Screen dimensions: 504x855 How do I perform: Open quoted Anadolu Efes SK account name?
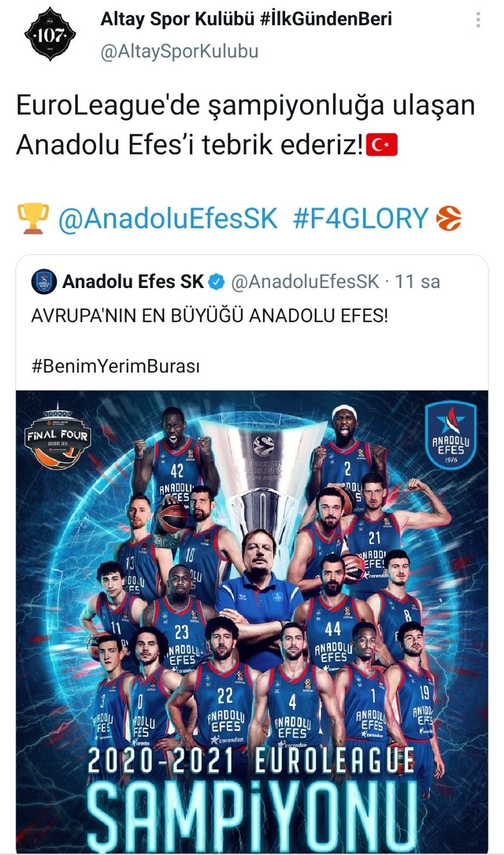[x=133, y=282]
